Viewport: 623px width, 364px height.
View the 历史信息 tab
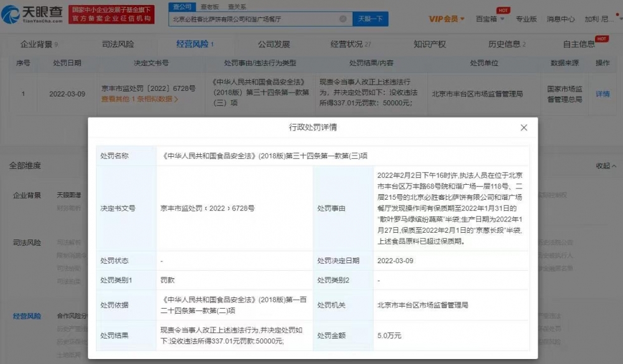pyautogui.click(x=506, y=44)
